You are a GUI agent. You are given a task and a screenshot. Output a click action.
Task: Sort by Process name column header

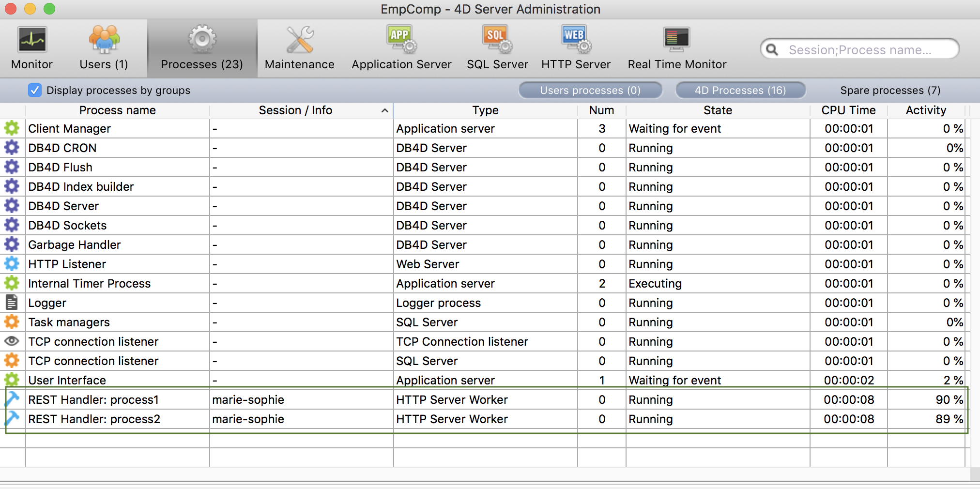pyautogui.click(x=117, y=110)
